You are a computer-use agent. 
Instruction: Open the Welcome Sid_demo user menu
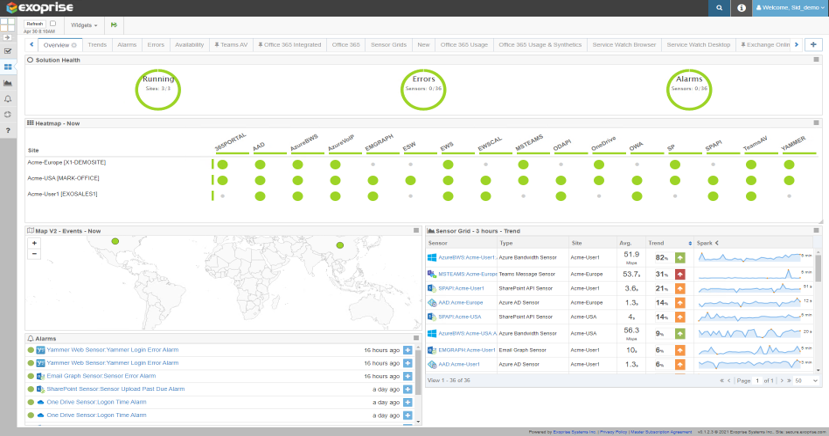click(790, 8)
